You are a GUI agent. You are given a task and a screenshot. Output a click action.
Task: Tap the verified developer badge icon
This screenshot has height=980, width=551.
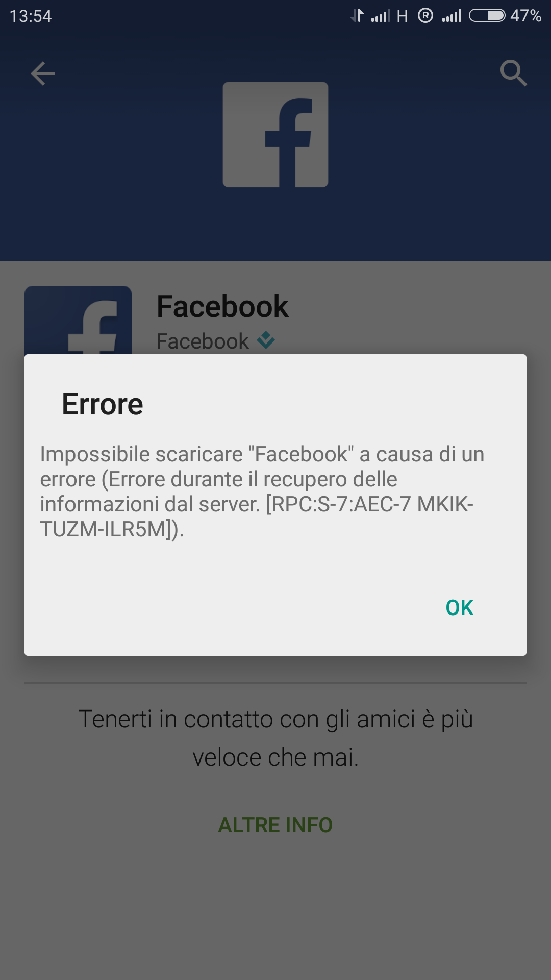point(266,340)
